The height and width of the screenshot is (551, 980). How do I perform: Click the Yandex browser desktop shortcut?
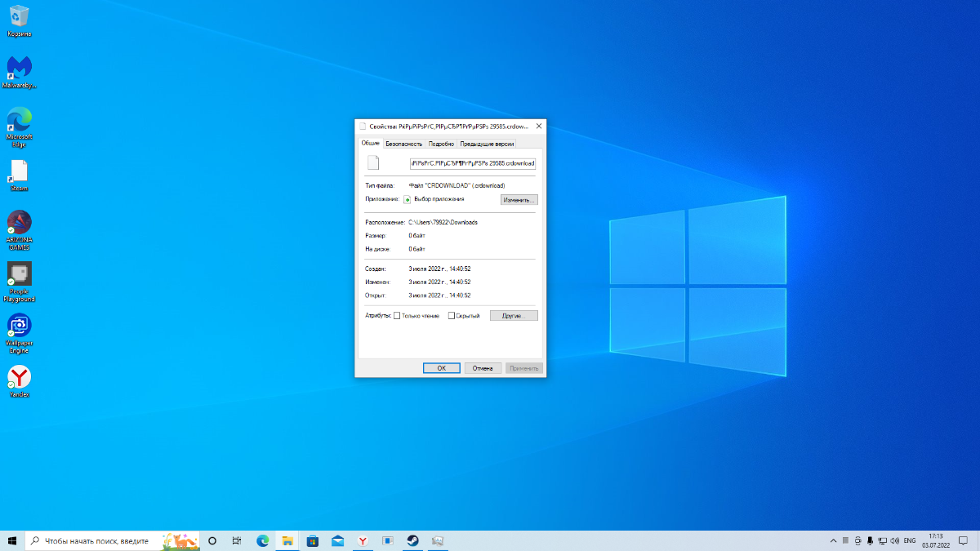(19, 378)
